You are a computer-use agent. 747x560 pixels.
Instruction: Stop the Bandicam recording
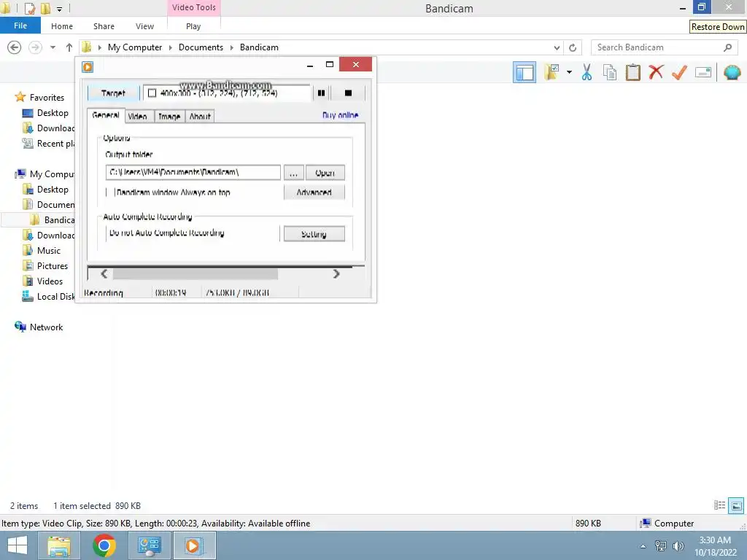click(x=348, y=93)
